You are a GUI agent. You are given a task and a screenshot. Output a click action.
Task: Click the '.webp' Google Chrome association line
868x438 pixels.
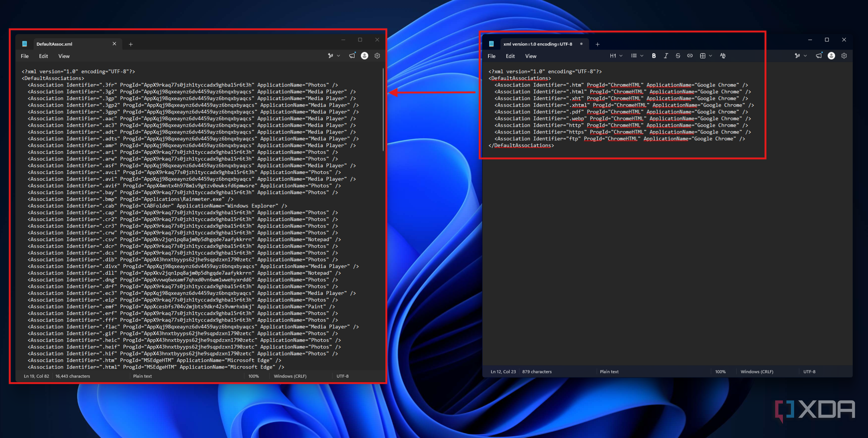623,119
